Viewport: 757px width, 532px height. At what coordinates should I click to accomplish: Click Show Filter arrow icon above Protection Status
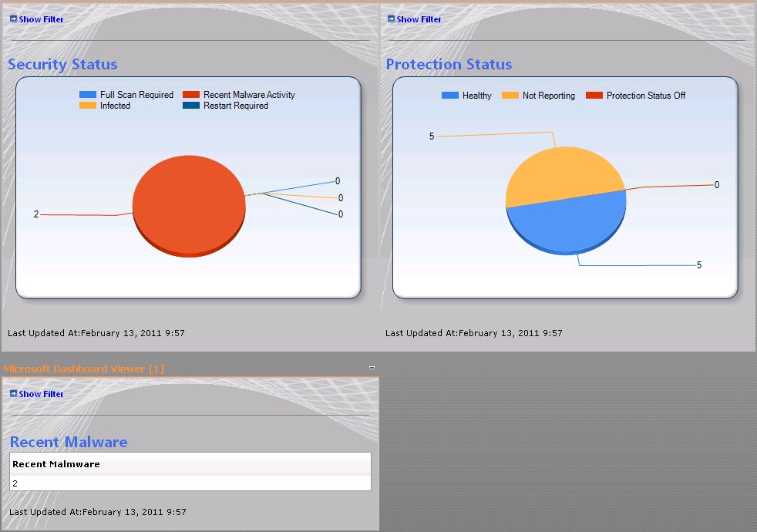(x=391, y=19)
